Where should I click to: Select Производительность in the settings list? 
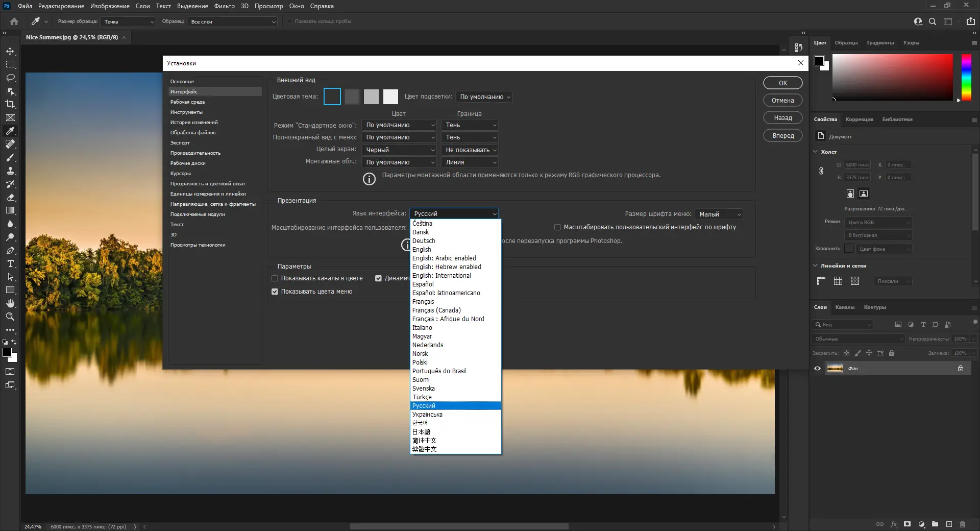195,153
